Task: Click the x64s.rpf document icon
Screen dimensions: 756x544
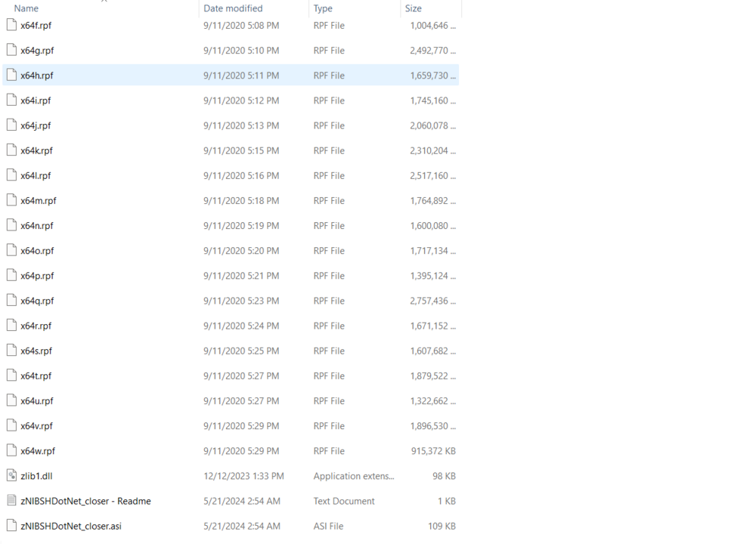Action: point(11,350)
